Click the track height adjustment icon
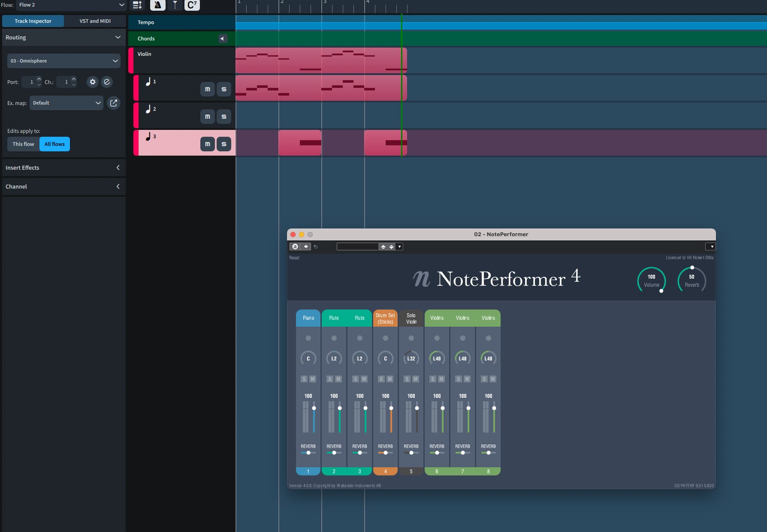 [137, 5]
